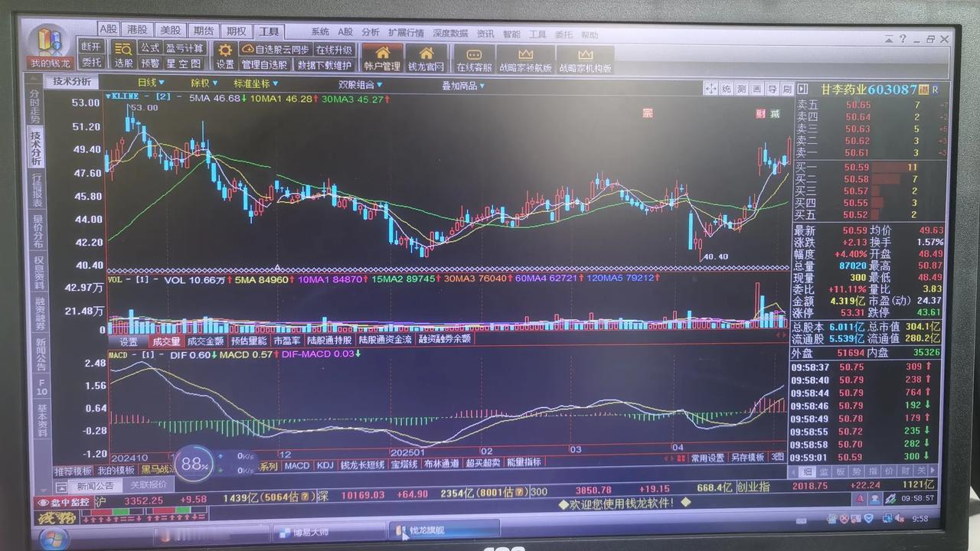980x551 pixels.
Task: Click the 刷 refresh chart tool
Action: coord(786,89)
